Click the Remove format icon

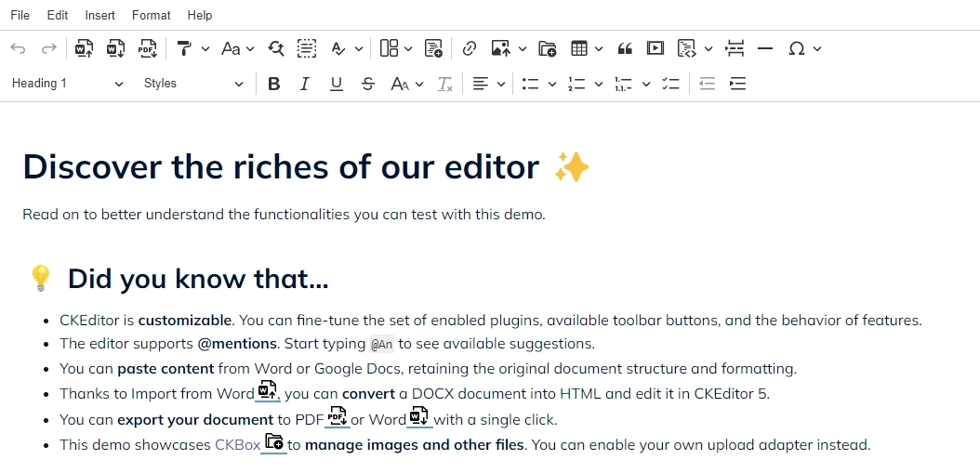pyautogui.click(x=444, y=84)
